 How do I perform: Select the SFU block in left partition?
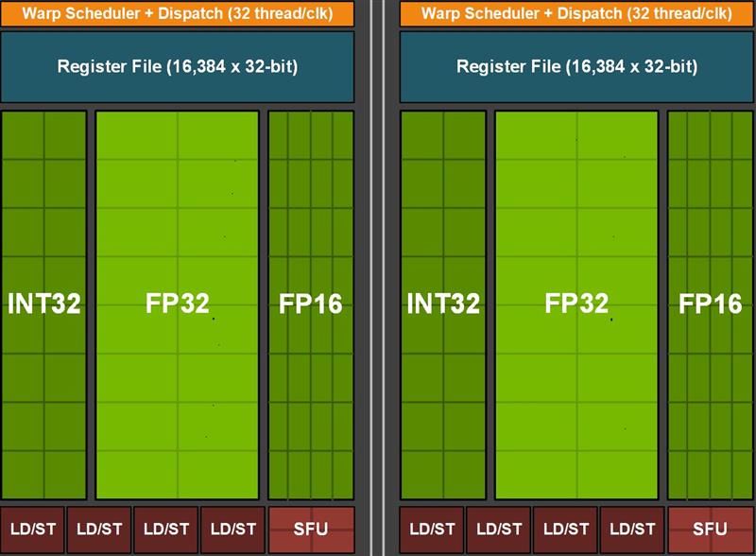[311, 530]
